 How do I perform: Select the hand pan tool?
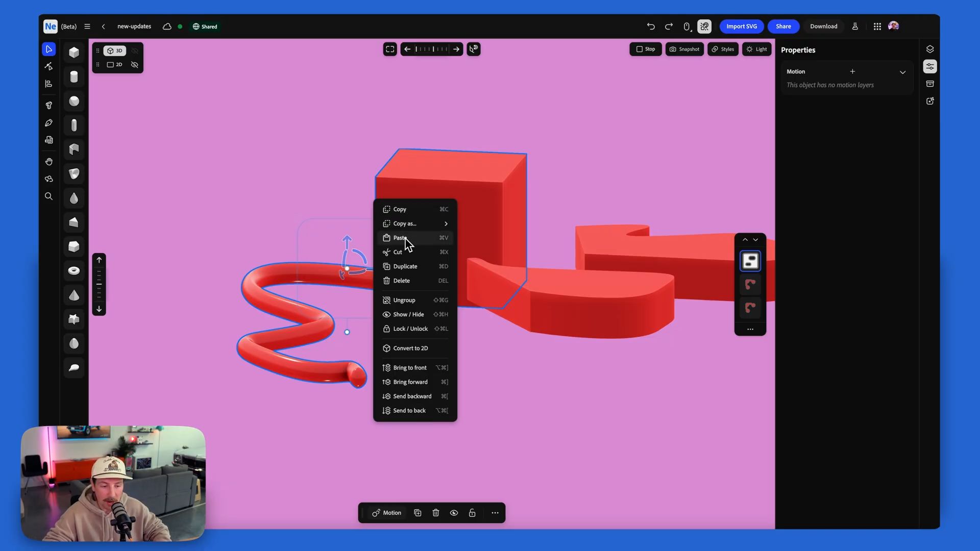[x=49, y=162]
